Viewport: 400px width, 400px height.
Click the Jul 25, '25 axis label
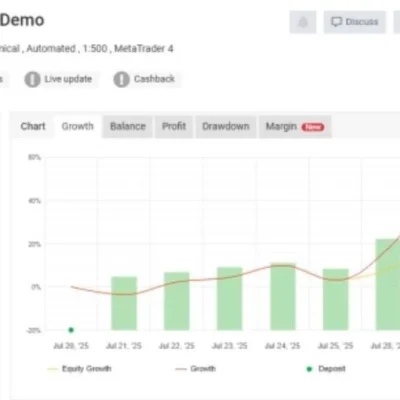[335, 346]
